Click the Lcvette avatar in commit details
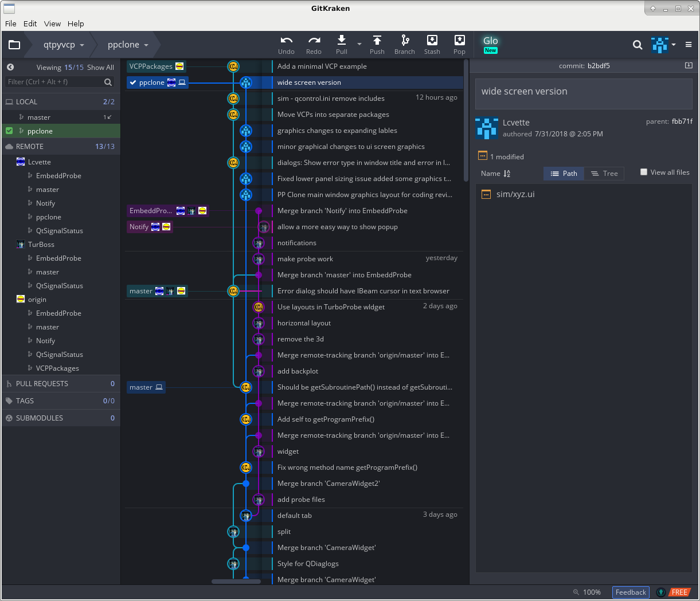The image size is (700, 601). pyautogui.click(x=487, y=128)
